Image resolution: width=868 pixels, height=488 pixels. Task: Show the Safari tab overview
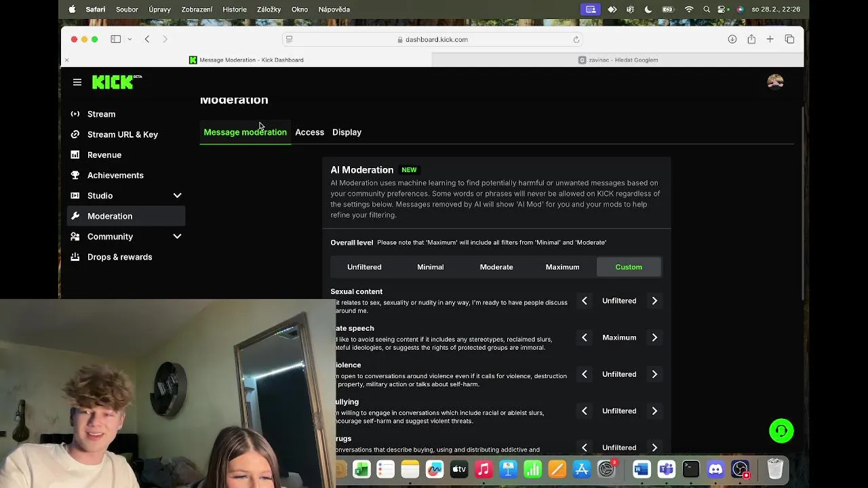[x=789, y=39]
